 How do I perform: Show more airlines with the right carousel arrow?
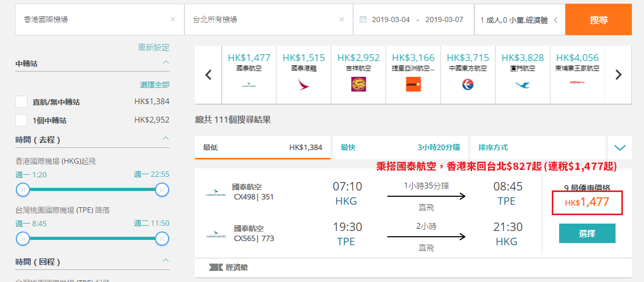[619, 75]
